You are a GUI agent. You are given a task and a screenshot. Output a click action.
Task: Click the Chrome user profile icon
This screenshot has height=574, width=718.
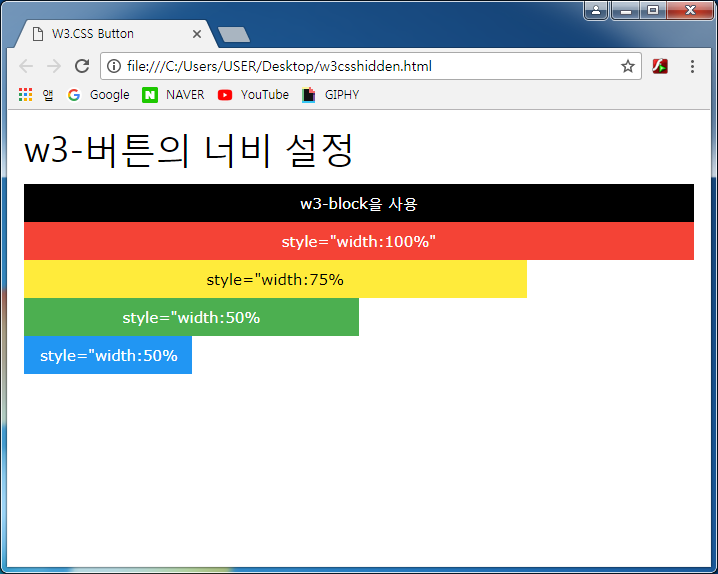[596, 10]
